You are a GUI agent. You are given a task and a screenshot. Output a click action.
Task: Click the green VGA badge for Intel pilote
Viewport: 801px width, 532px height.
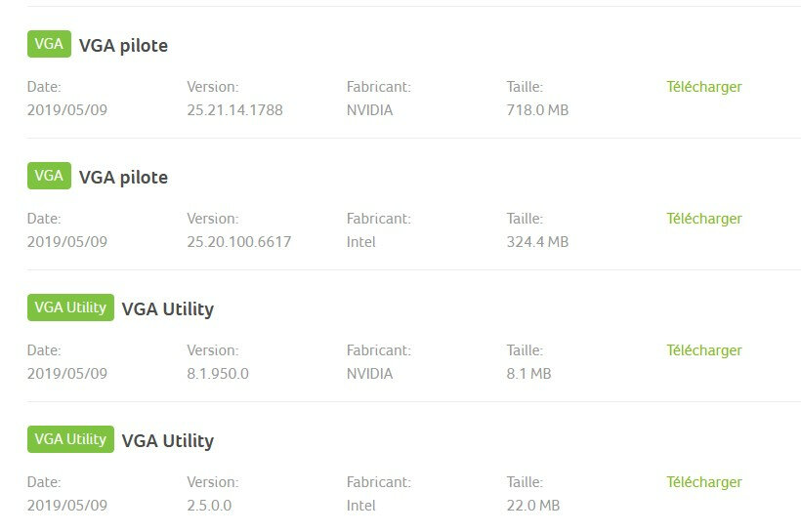coord(49,176)
